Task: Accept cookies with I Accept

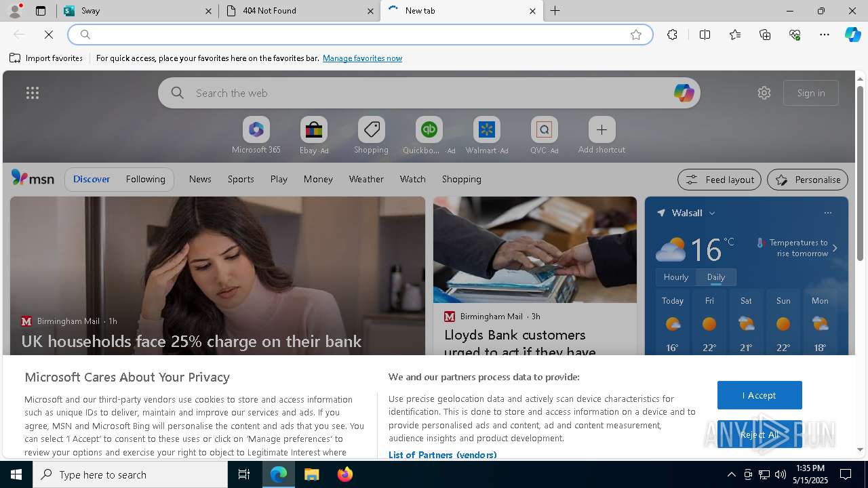Action: (x=759, y=395)
